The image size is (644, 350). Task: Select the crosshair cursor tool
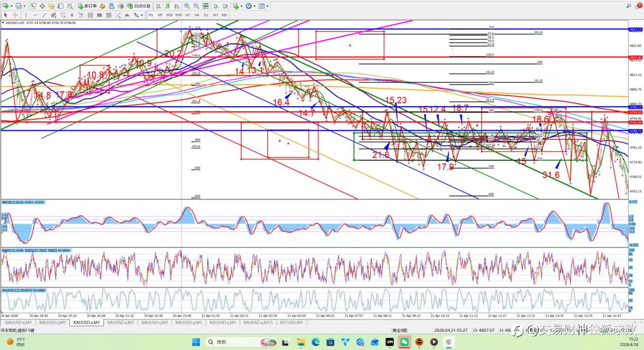pos(15,15)
